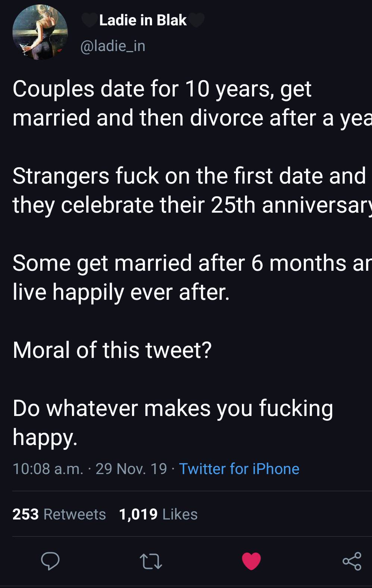The width and height of the screenshot is (372, 588).
Task: Click the 29 Nov. 19 date
Action: pos(131,468)
